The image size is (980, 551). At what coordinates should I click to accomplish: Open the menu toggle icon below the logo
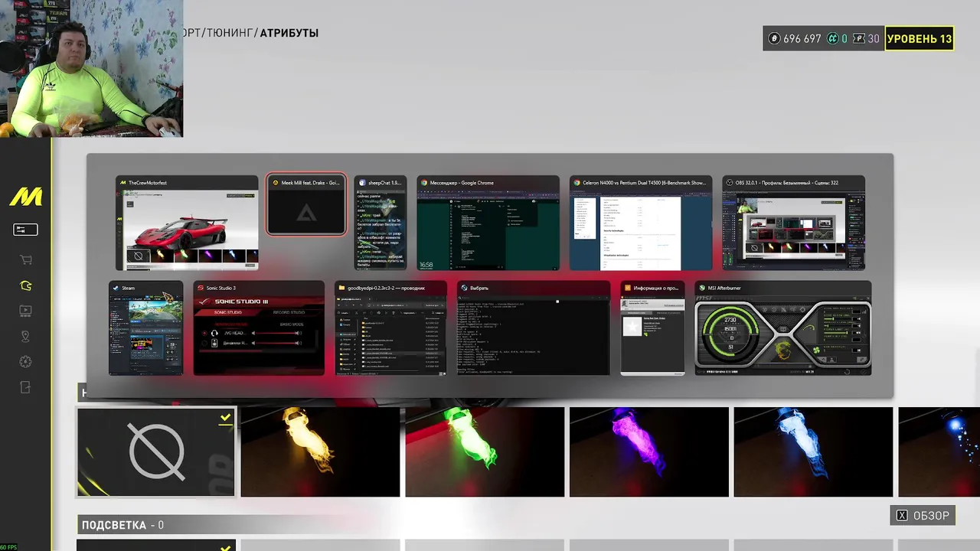click(25, 230)
